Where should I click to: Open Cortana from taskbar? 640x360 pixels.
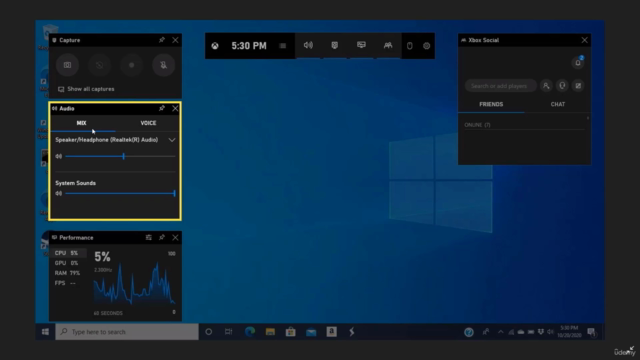(209, 332)
